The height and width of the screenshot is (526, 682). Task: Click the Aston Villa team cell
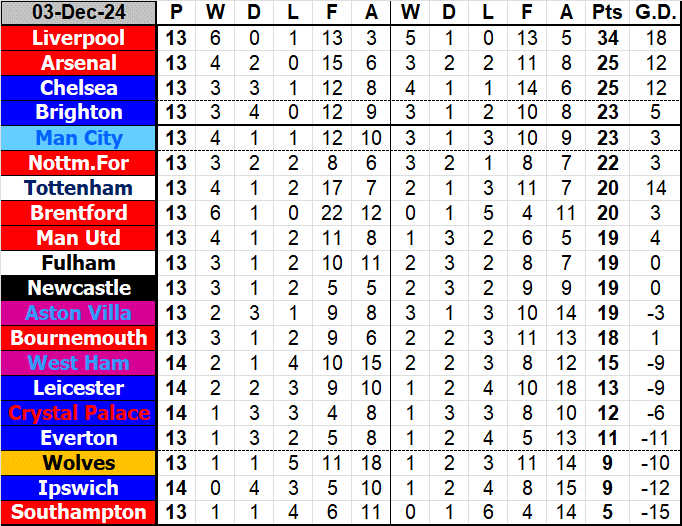[x=78, y=313]
